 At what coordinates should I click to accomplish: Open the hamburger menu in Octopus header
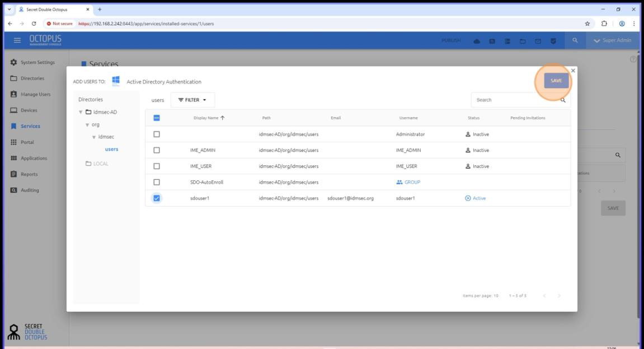tap(17, 40)
